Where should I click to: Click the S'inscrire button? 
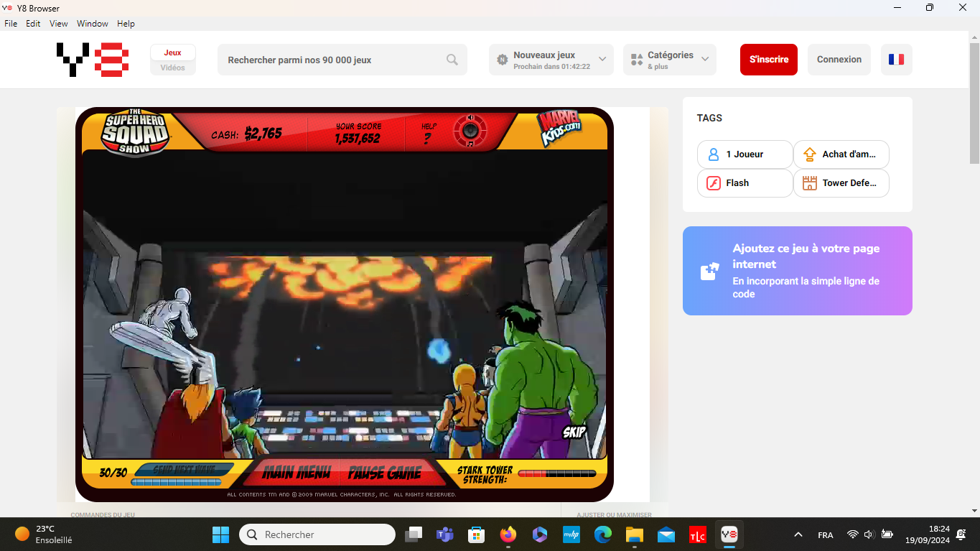[x=768, y=60]
